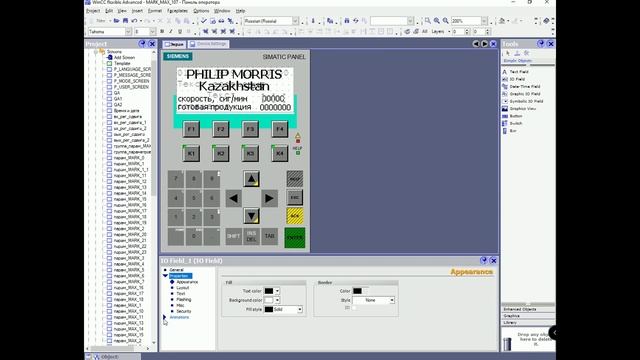
Task: Select Security in properties tree
Action: tap(184, 311)
